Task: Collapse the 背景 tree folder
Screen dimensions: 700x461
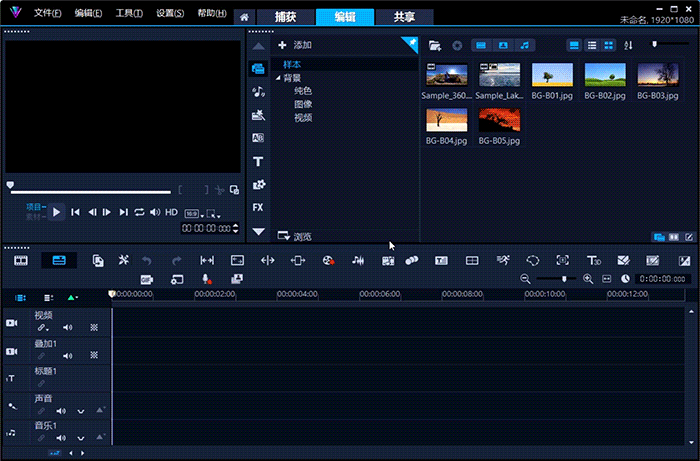Action: pyautogui.click(x=278, y=78)
